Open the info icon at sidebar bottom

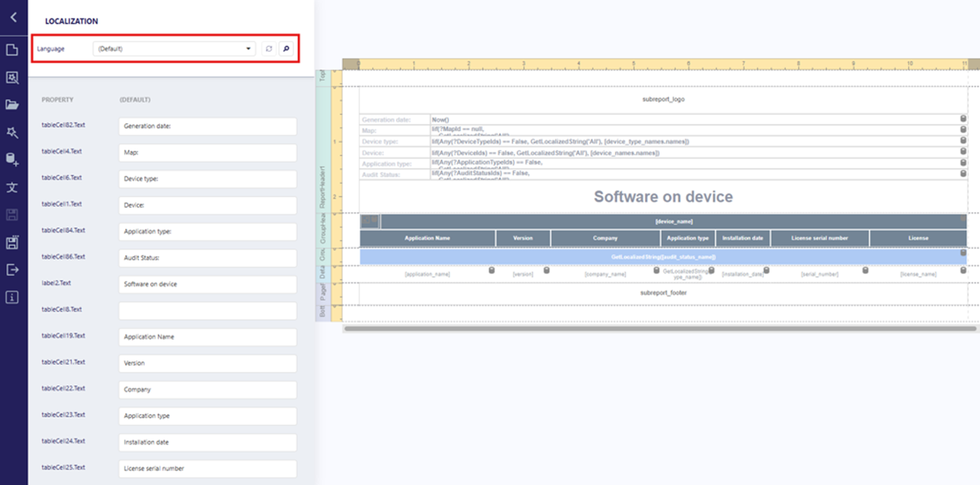click(x=12, y=298)
